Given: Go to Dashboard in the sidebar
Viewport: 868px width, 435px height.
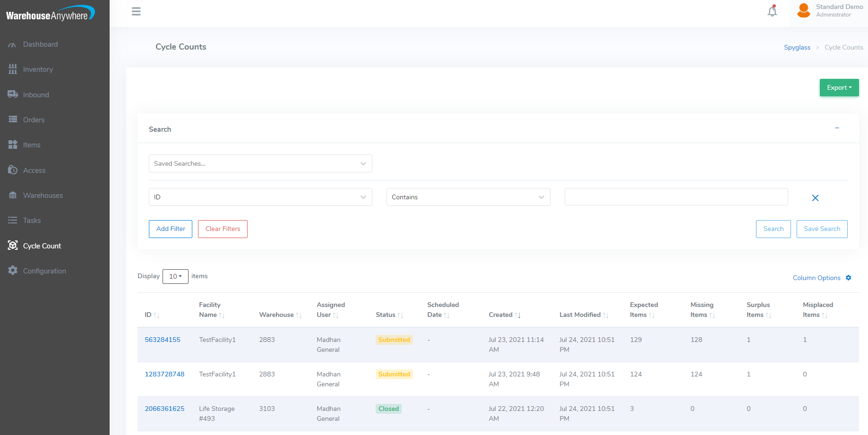Looking at the screenshot, I should point(40,44).
